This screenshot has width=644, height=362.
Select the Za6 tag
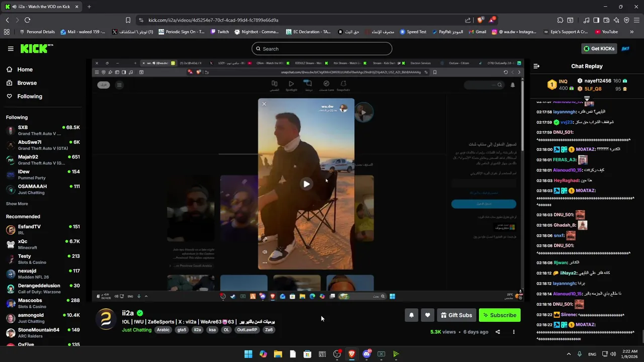[x=269, y=330]
